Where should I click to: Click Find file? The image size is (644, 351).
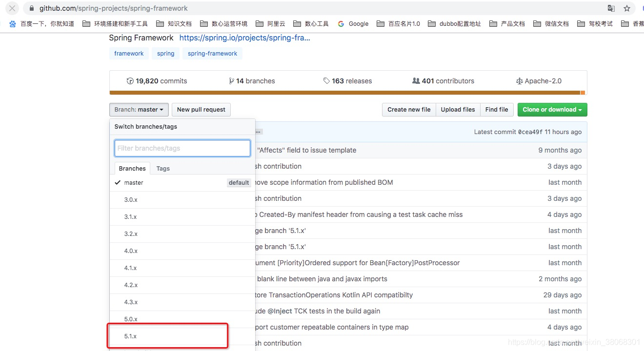[x=497, y=110]
